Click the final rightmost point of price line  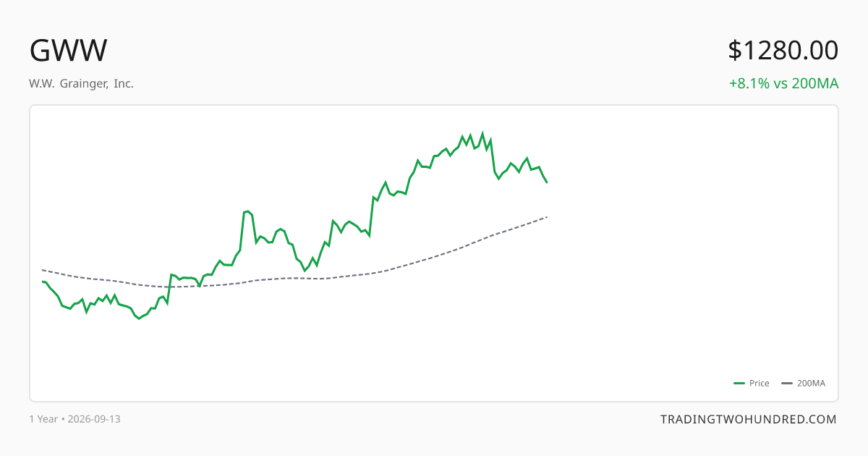click(547, 182)
